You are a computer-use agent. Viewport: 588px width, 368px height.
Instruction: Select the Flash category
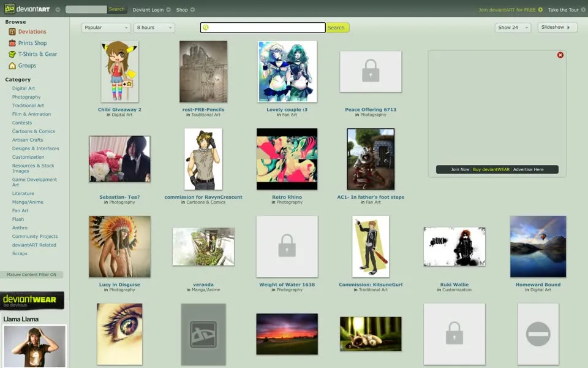[x=18, y=220]
